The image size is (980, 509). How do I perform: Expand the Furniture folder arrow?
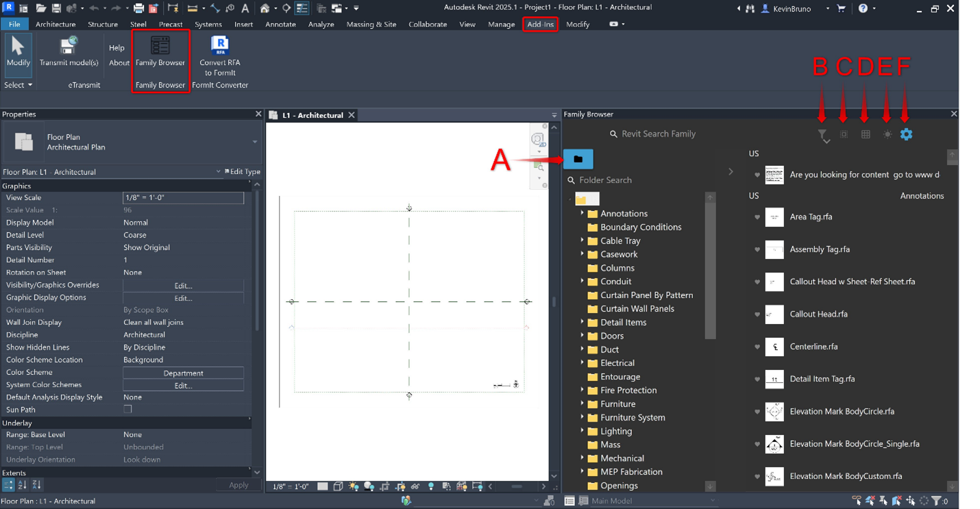[583, 404]
